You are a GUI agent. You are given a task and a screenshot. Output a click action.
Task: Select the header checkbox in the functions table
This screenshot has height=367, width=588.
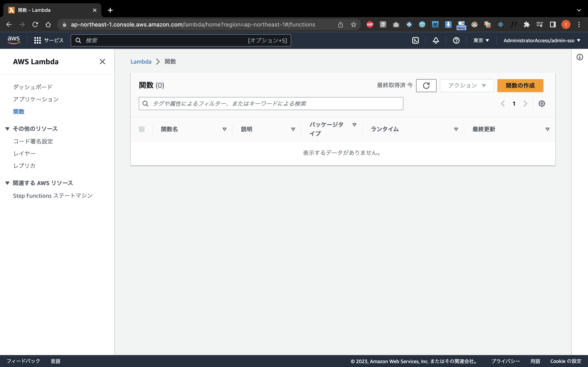142,129
